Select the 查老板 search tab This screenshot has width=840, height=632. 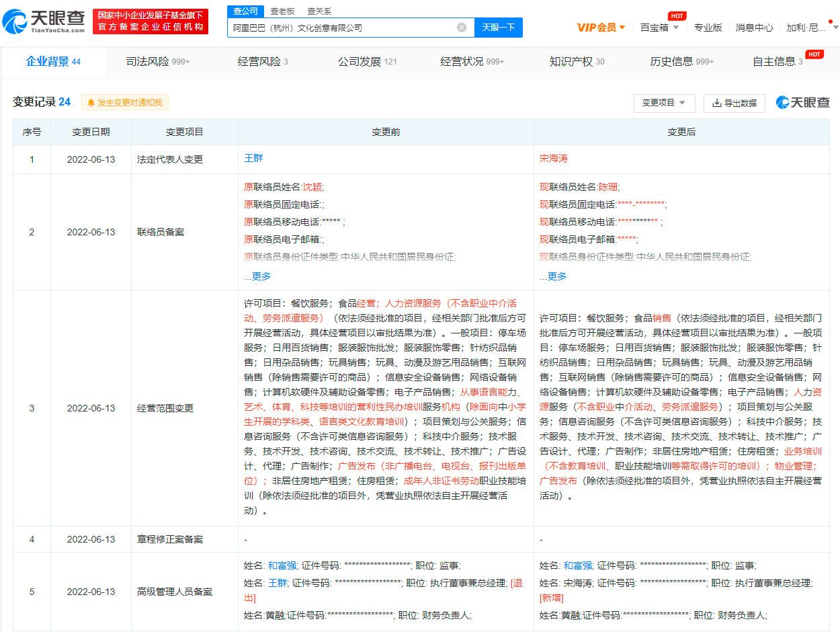282,11
